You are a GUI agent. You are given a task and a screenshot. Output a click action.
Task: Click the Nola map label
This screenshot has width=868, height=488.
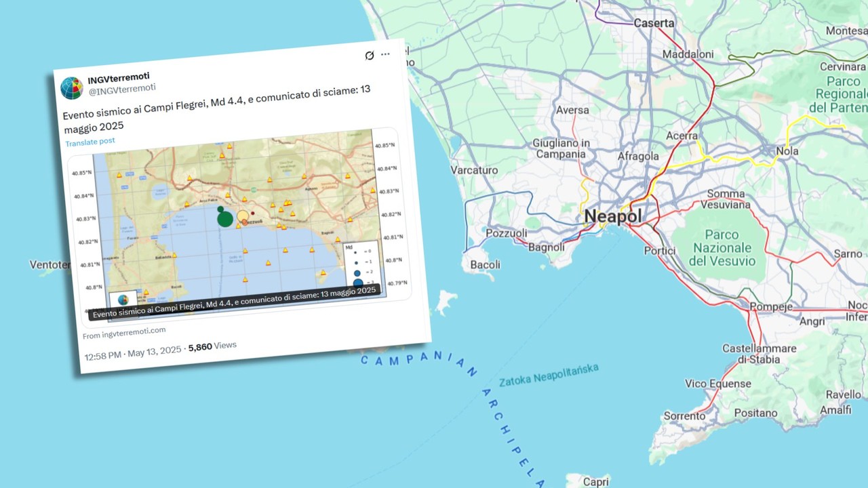pyautogui.click(x=787, y=151)
